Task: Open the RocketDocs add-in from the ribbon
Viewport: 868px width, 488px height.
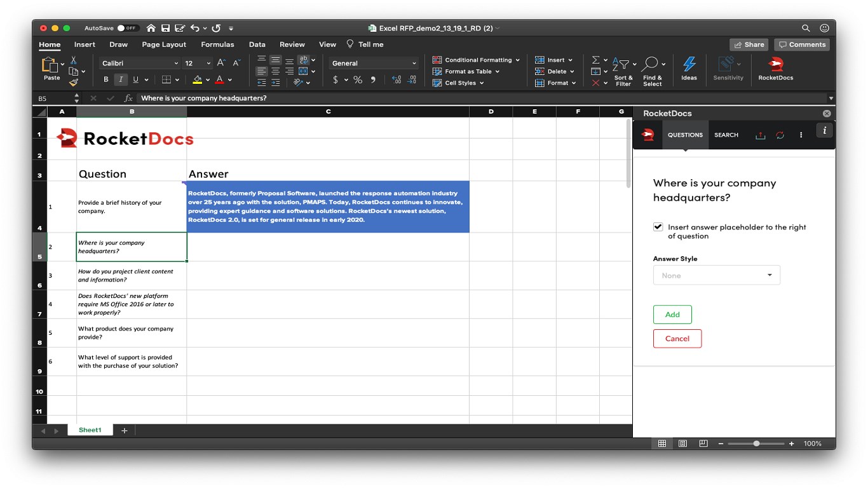Action: pyautogui.click(x=775, y=69)
